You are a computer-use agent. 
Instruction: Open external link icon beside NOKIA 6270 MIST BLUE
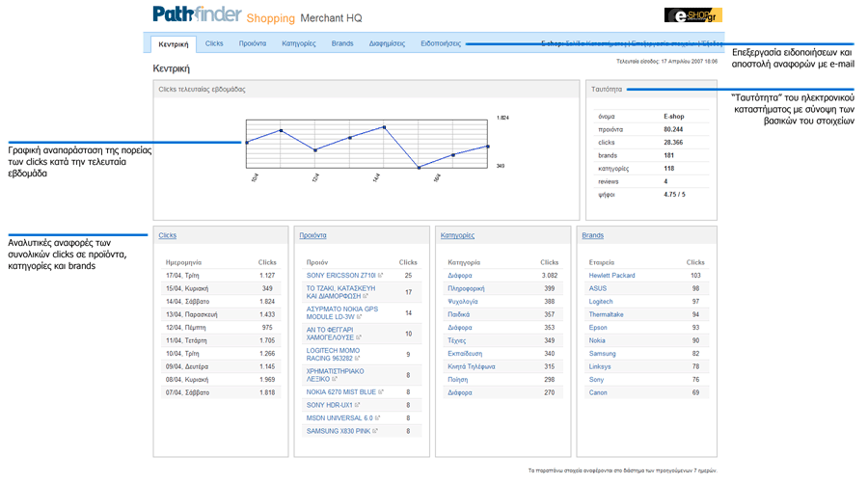(380, 391)
